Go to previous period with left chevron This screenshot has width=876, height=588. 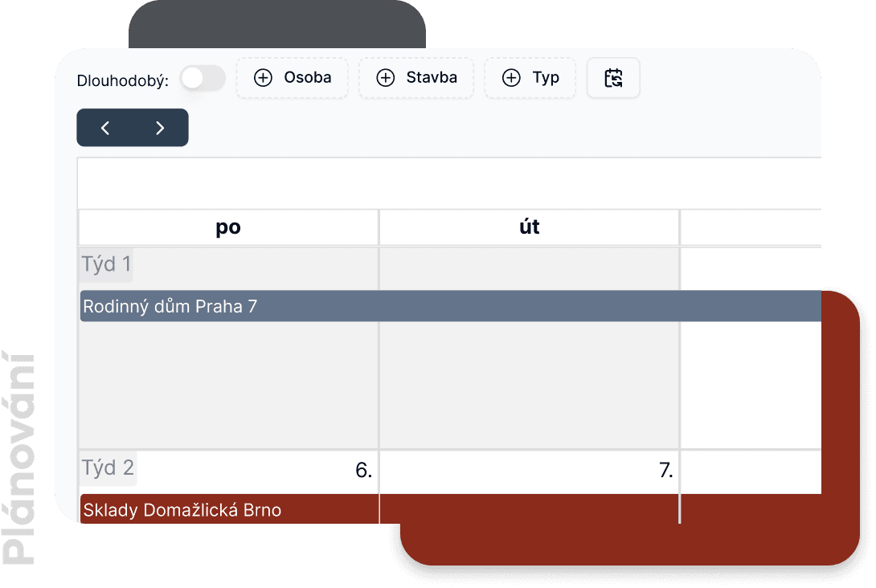tap(105, 128)
